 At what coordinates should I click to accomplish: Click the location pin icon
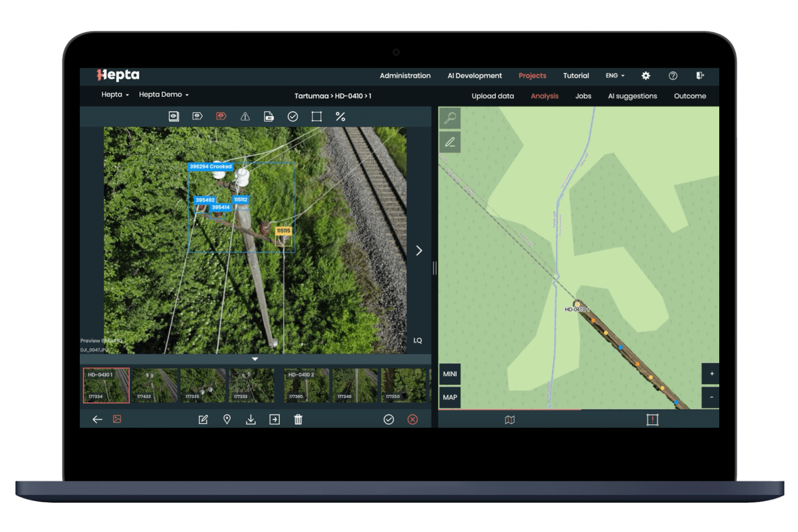coord(227,420)
